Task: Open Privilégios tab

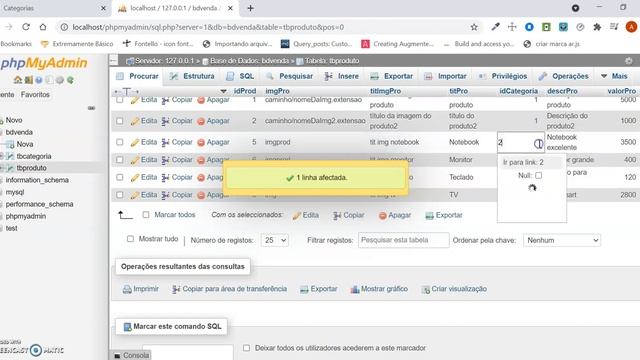Action: pyautogui.click(x=503, y=76)
